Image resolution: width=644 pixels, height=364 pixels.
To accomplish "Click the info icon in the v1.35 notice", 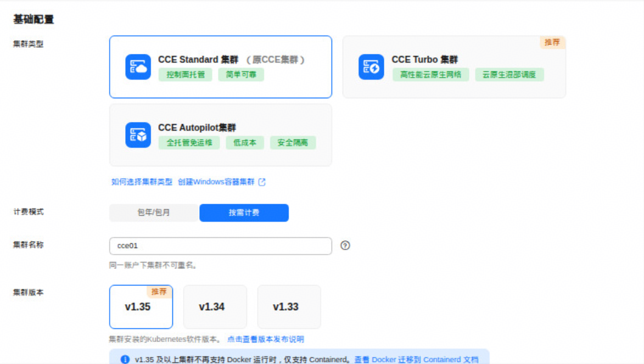I will 125,360.
